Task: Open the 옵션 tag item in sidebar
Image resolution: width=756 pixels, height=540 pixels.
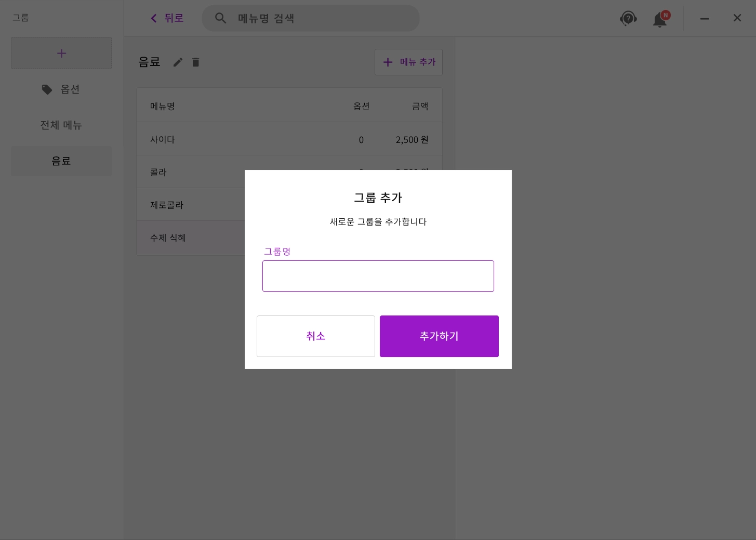Action: [61, 89]
